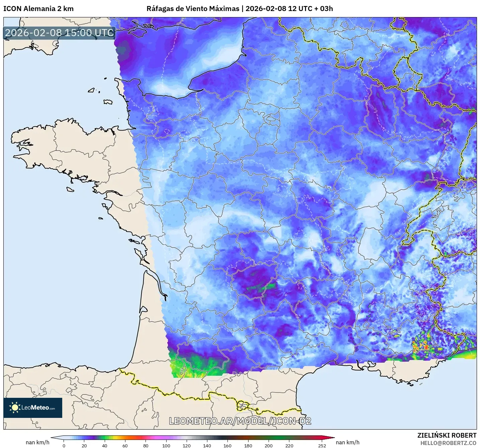This screenshot has height=448, width=480.
Task: Click the timestamp badge 2026-02-08 15:00 UTC
Action: pos(59,32)
